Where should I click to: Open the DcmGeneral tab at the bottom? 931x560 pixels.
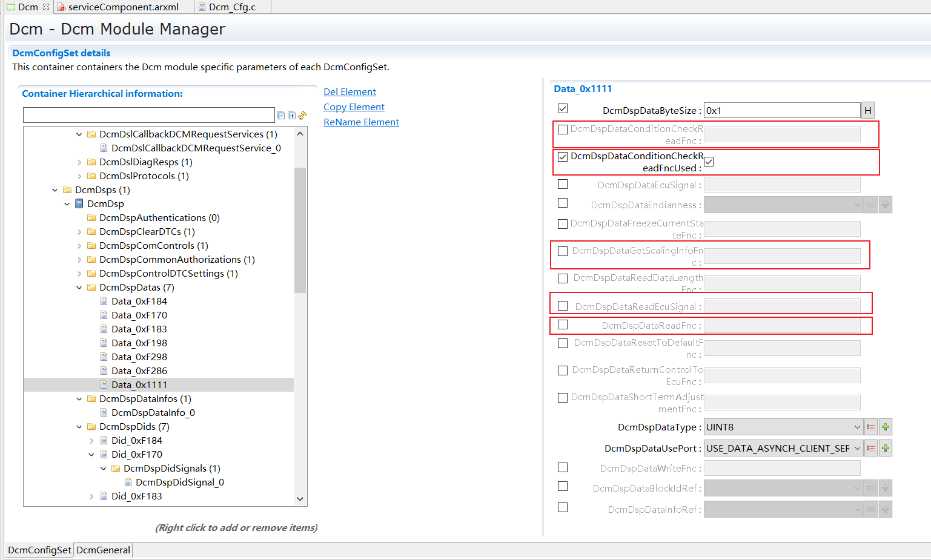pos(103,550)
